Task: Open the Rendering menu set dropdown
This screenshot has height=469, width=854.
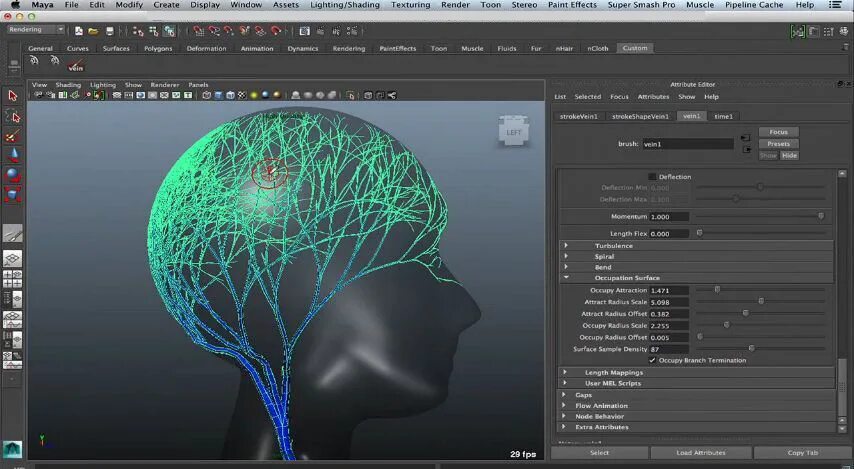Action: (x=34, y=29)
